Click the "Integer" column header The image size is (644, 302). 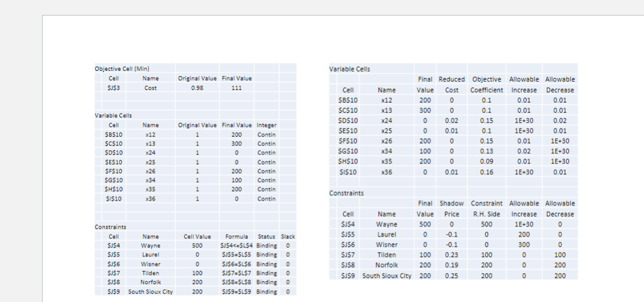[x=266, y=125]
